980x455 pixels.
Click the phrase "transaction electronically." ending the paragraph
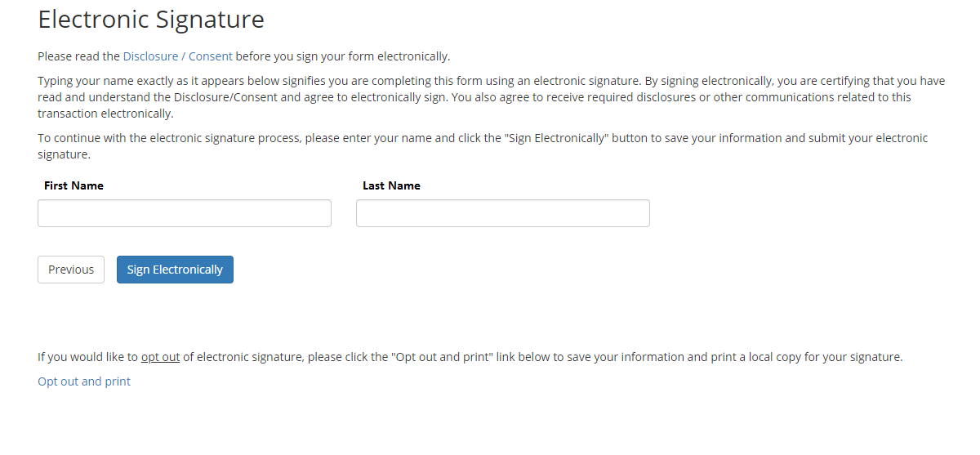coord(105,114)
